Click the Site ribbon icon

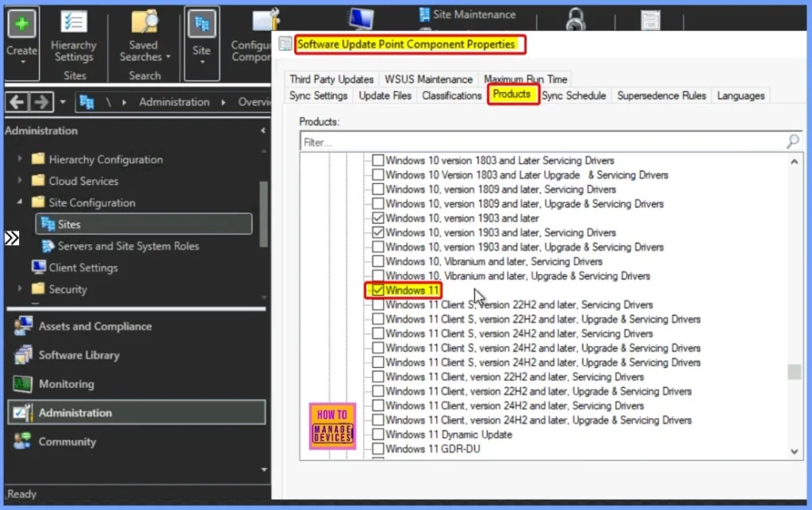click(x=201, y=24)
